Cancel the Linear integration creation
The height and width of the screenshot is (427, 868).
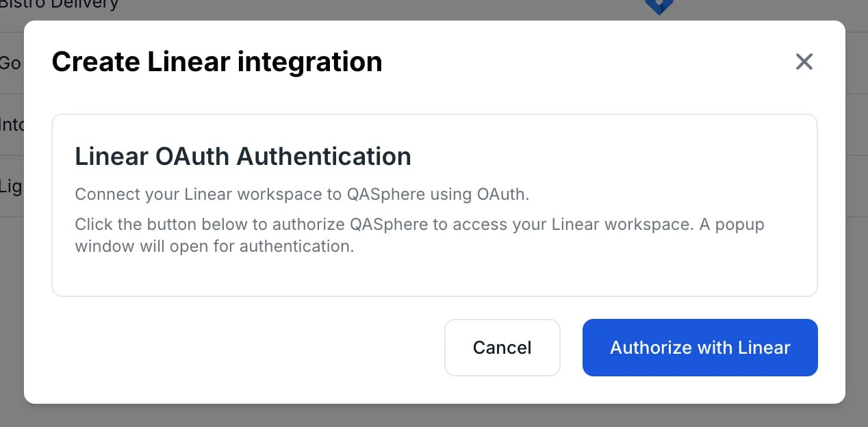(502, 348)
